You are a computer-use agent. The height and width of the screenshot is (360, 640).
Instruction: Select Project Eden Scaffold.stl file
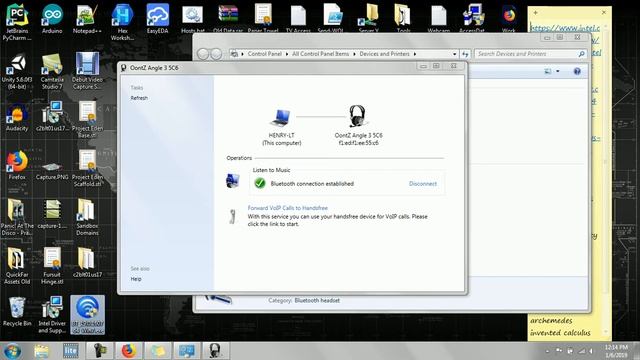87,169
